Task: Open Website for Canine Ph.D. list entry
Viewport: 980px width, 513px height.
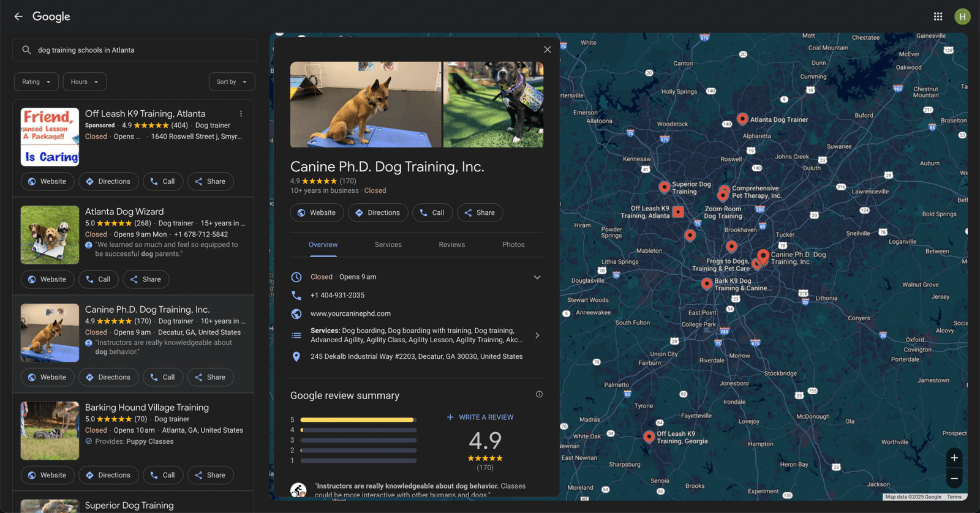Action: pyautogui.click(x=48, y=377)
